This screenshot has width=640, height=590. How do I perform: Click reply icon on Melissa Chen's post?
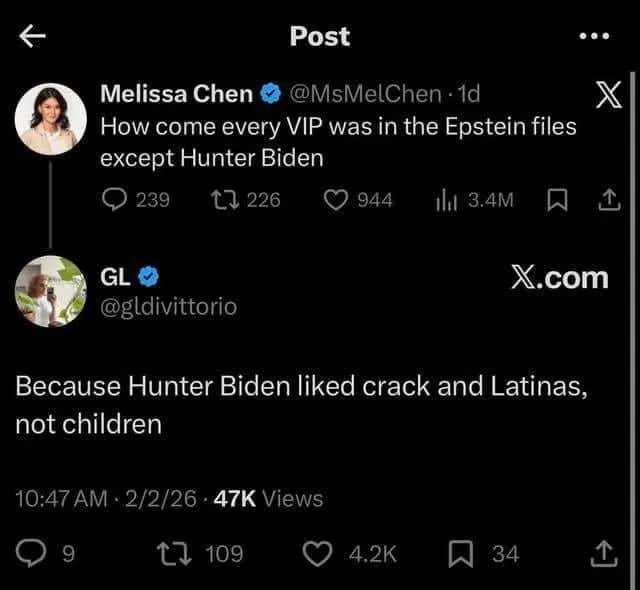point(114,200)
